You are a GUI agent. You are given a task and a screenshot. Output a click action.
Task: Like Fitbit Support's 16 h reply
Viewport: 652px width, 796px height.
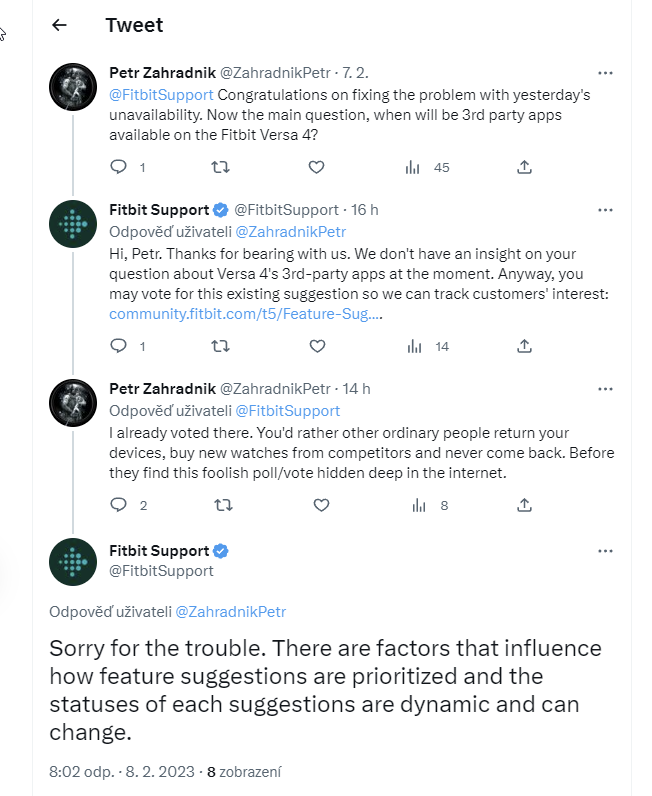[x=317, y=346]
